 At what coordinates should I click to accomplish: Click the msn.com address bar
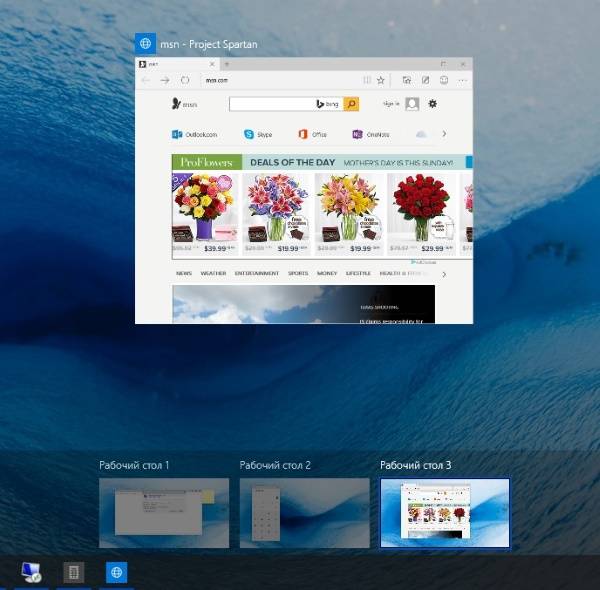pyautogui.click(x=281, y=80)
